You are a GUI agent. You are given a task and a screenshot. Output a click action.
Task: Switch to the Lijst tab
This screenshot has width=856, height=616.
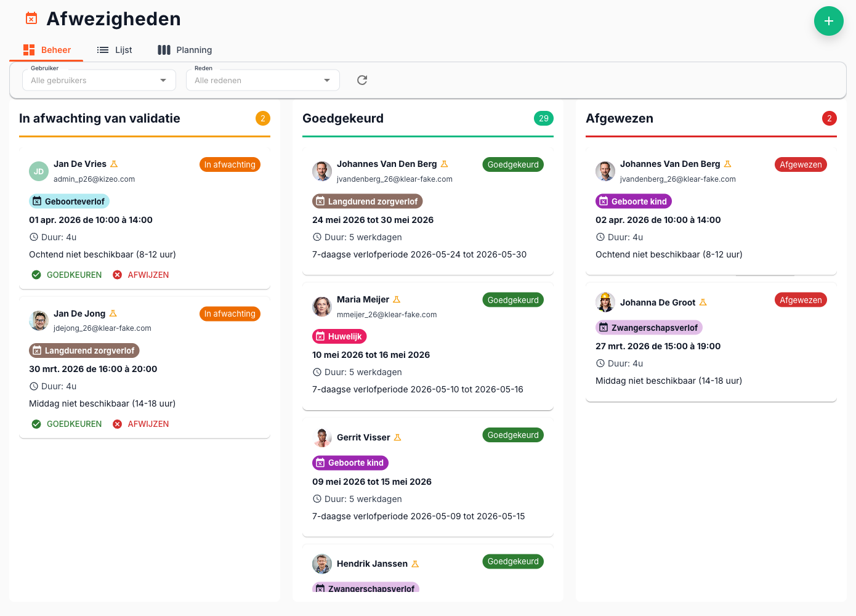point(115,50)
